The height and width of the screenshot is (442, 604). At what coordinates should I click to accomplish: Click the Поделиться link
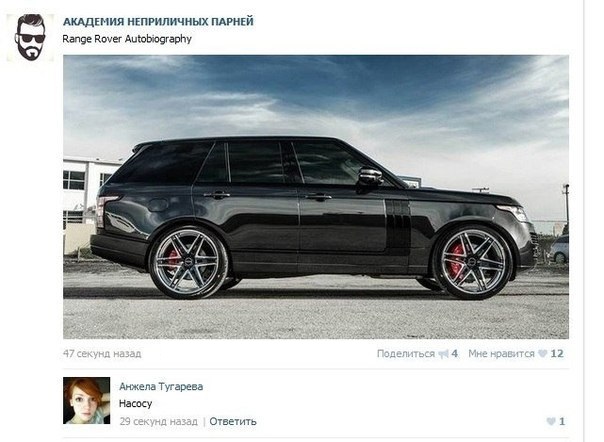pos(406,353)
